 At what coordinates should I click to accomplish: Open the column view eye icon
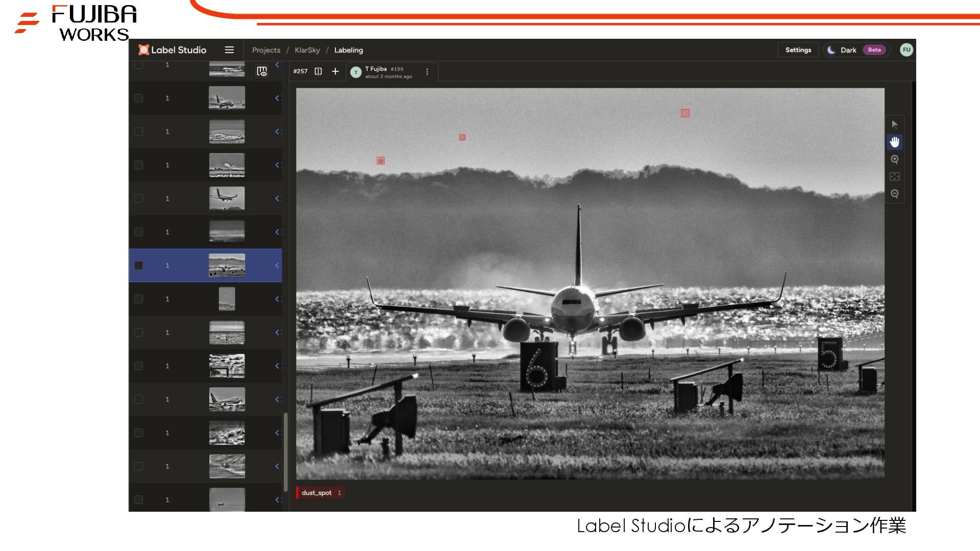click(262, 71)
